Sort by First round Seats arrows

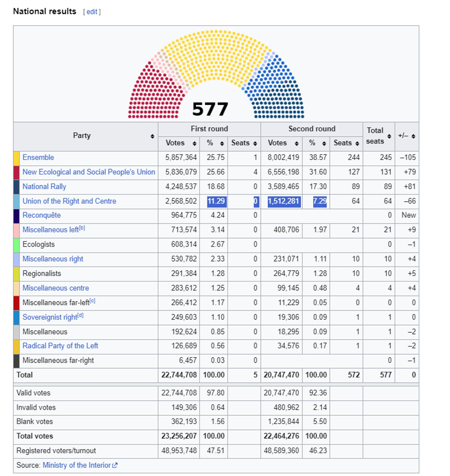point(255,143)
